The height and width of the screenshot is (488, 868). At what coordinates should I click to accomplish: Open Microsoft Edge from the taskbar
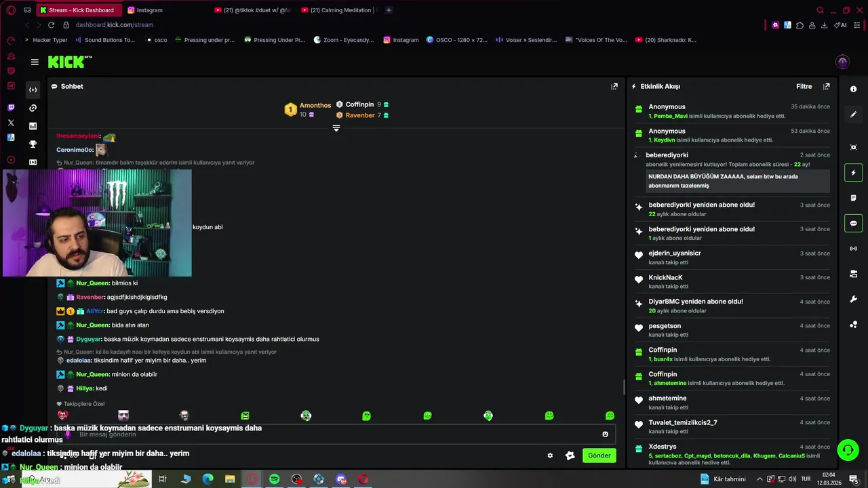[x=208, y=479]
